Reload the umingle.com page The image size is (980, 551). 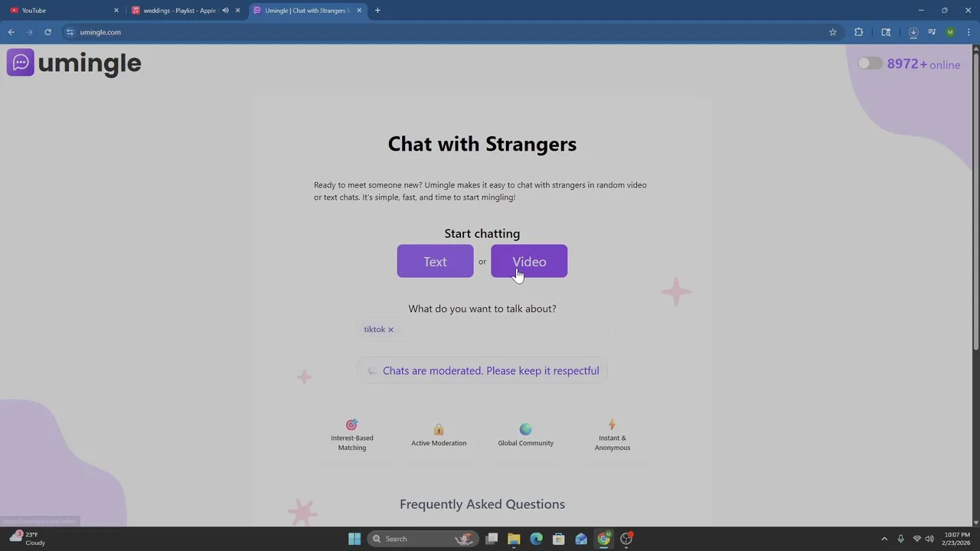point(47,32)
